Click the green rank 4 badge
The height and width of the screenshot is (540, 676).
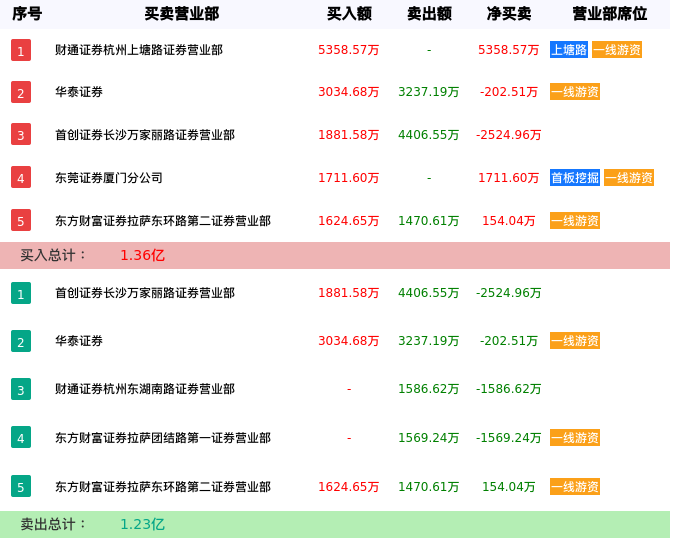click(21, 437)
